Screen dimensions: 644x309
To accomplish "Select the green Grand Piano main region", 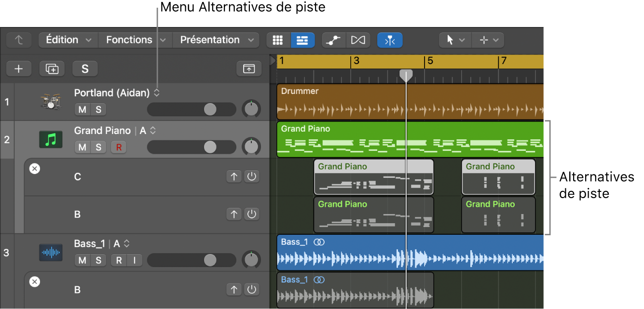I will tap(410, 140).
